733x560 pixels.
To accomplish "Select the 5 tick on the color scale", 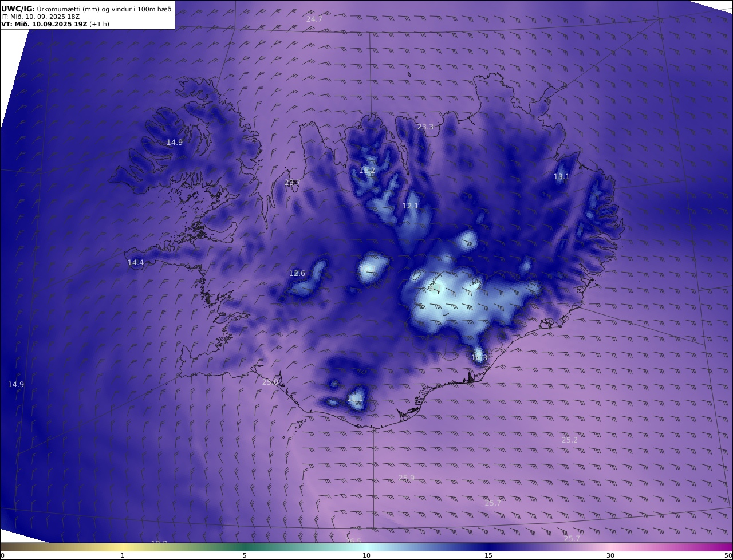I will pos(245,555).
